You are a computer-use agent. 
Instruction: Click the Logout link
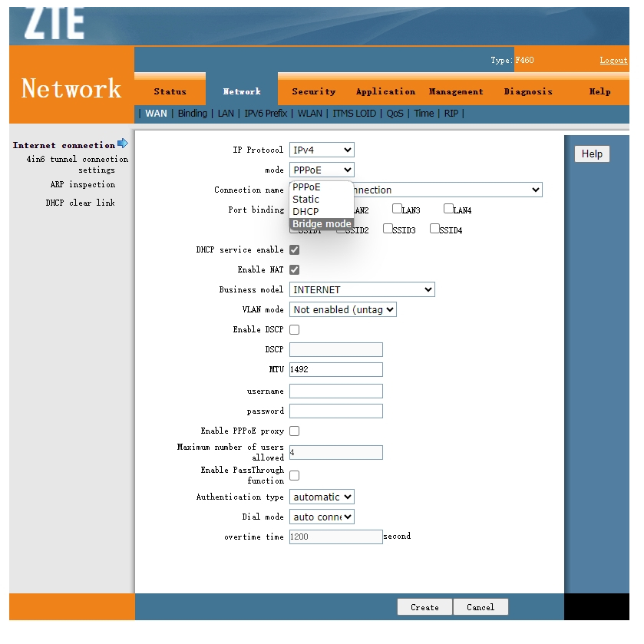[613, 60]
